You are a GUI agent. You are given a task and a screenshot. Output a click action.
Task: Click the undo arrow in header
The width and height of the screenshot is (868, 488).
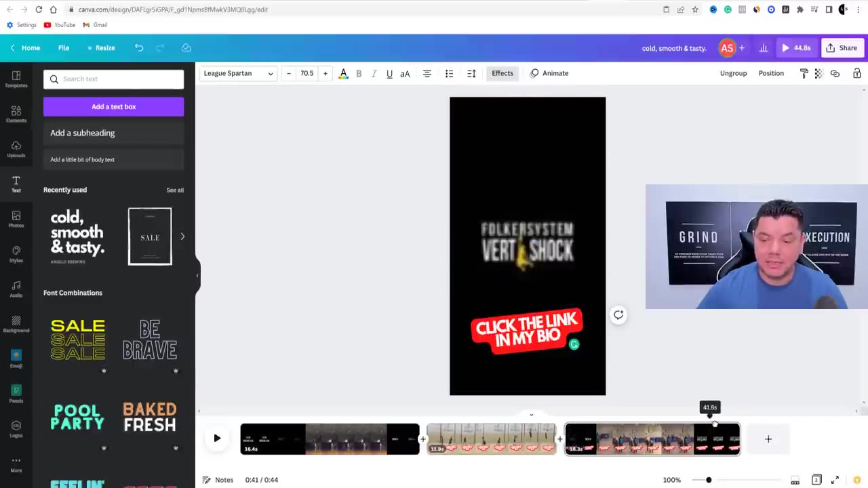[139, 47]
